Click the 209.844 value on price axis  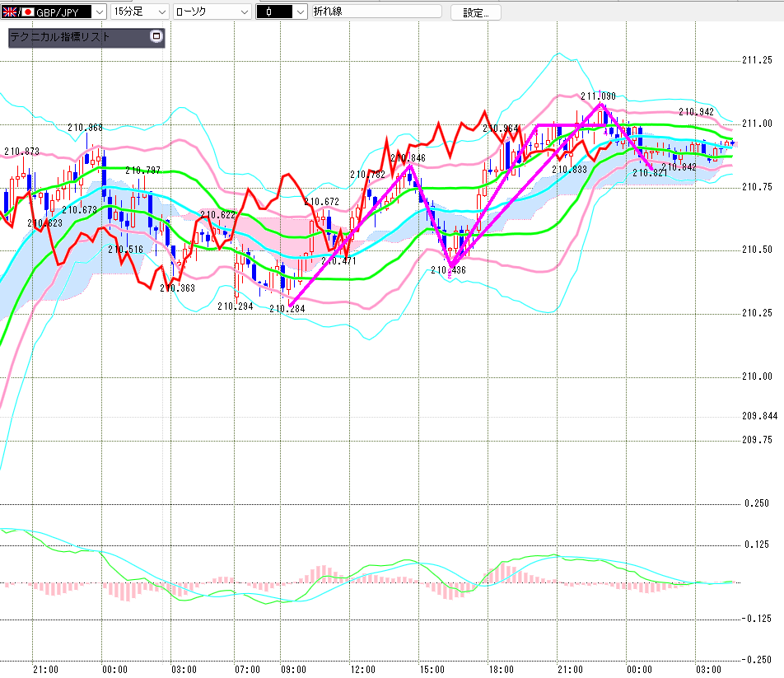point(759,415)
